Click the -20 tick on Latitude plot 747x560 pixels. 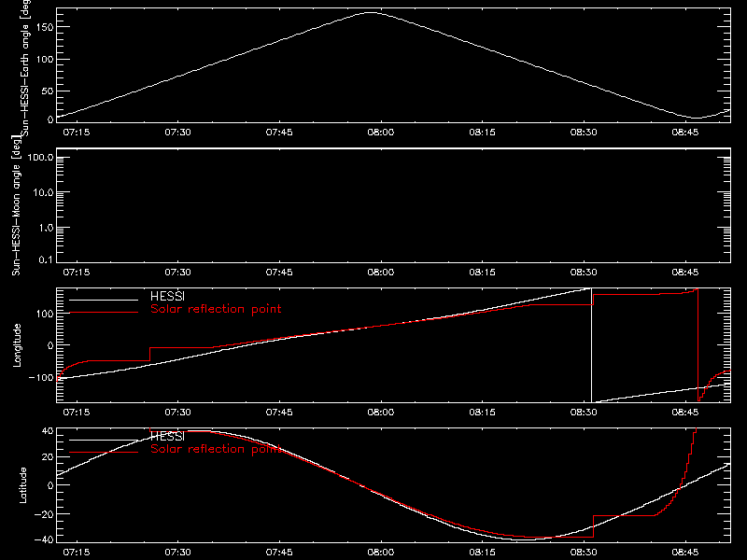coord(44,514)
